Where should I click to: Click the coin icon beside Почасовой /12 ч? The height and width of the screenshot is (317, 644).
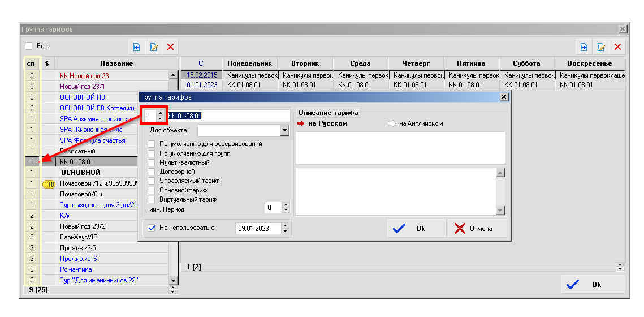tap(48, 183)
